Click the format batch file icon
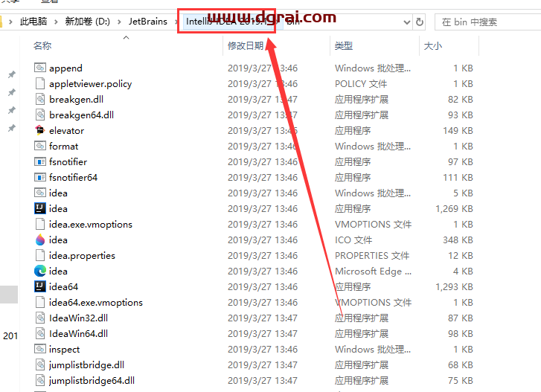Screen dimensions: 541x392 coord(40,146)
